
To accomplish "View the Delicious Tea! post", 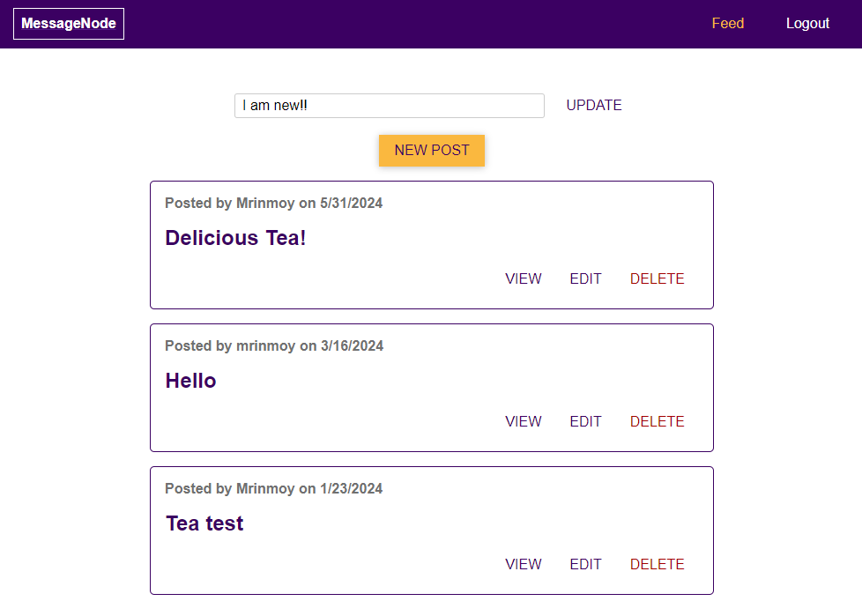I will (524, 279).
